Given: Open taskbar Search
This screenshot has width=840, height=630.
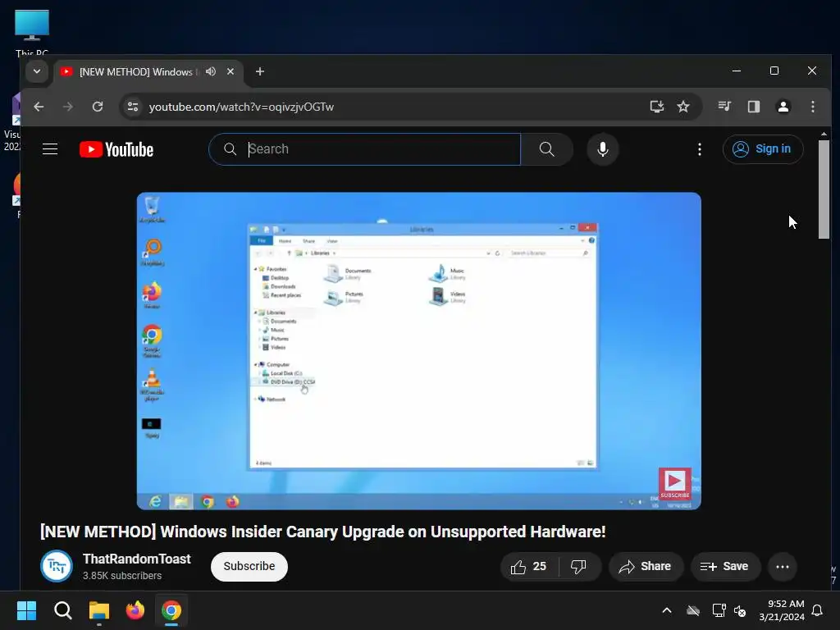Looking at the screenshot, I should pyautogui.click(x=62, y=610).
